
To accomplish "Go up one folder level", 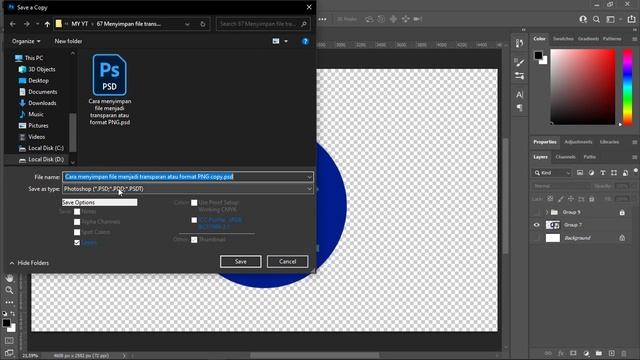I will pos(47,24).
